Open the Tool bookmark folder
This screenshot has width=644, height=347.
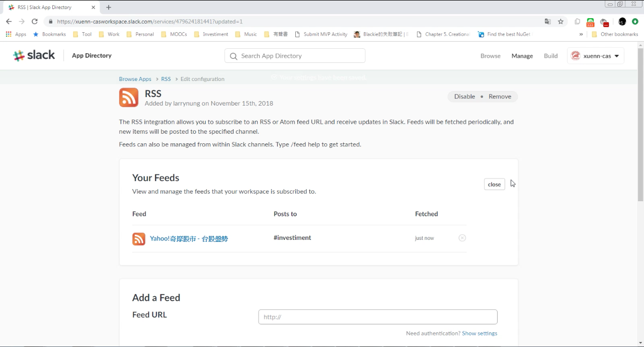(x=83, y=34)
